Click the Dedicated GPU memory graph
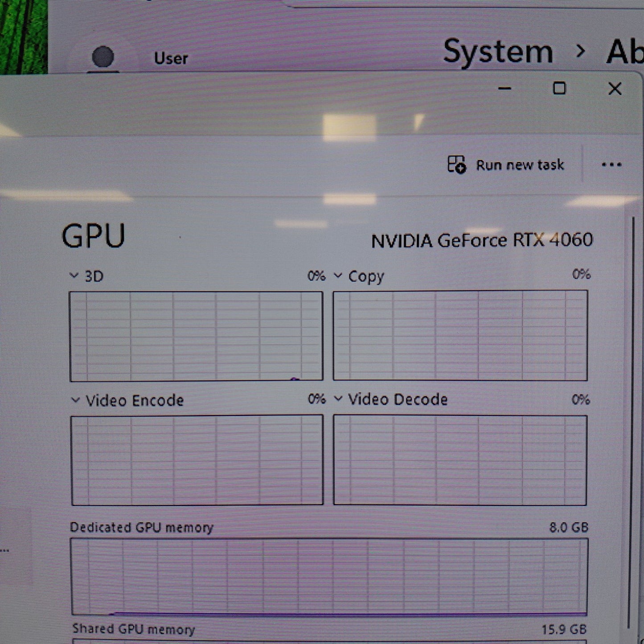Screen dimensions: 644x644 click(329, 577)
